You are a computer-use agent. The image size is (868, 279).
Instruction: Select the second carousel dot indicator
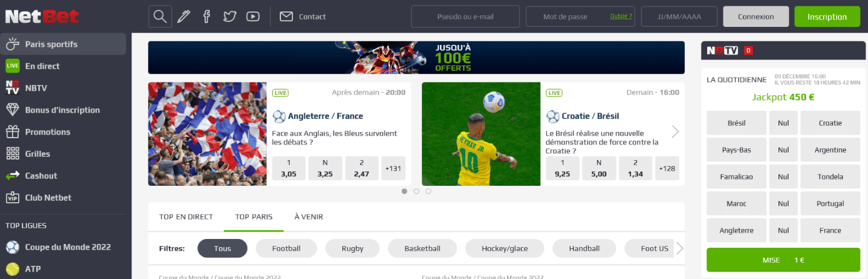(416, 191)
